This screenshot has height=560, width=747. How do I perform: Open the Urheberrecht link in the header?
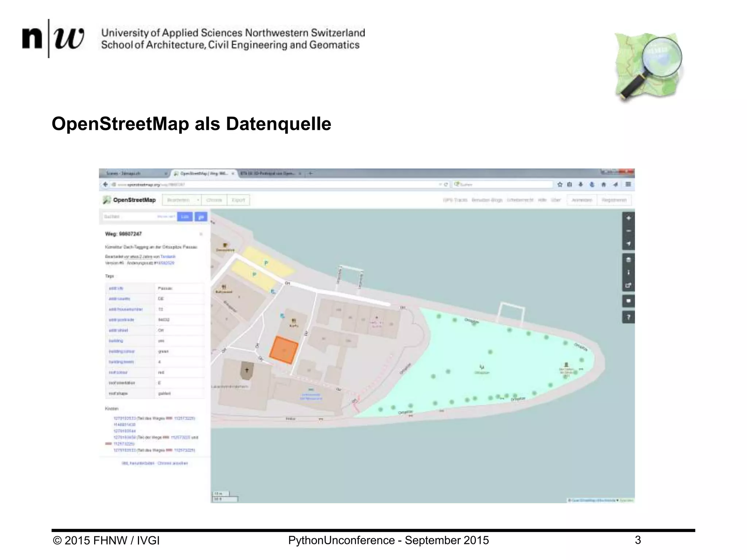[520, 200]
